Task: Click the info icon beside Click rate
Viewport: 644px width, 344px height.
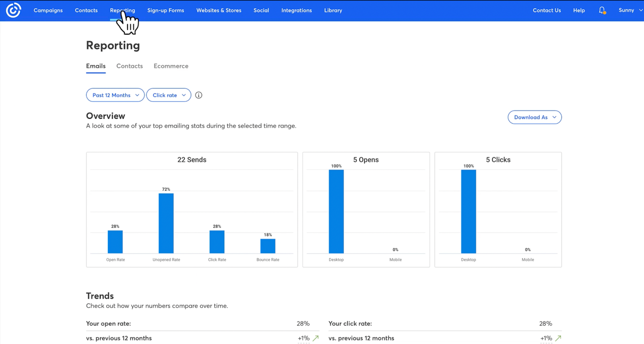Action: pos(198,95)
